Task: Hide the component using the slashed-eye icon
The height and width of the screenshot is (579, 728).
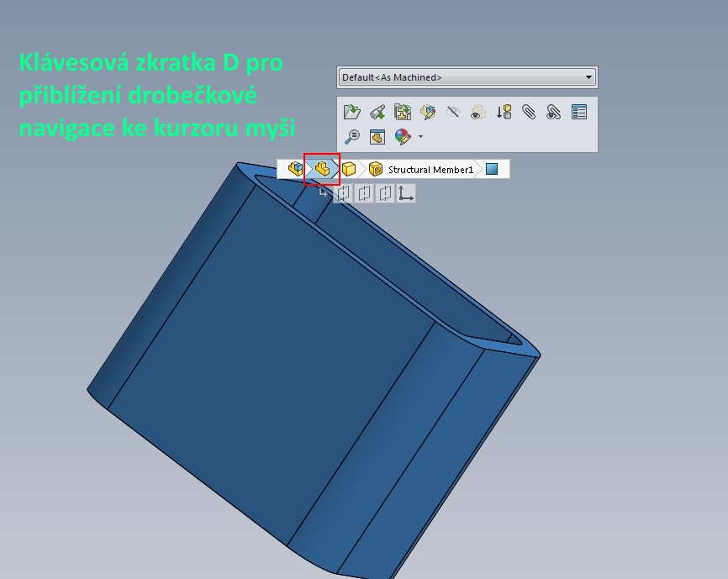Action: [x=451, y=111]
